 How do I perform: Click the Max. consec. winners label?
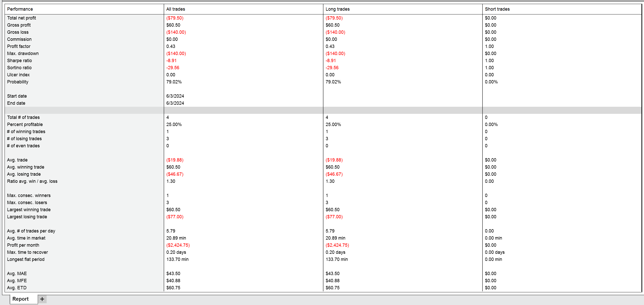click(29, 195)
